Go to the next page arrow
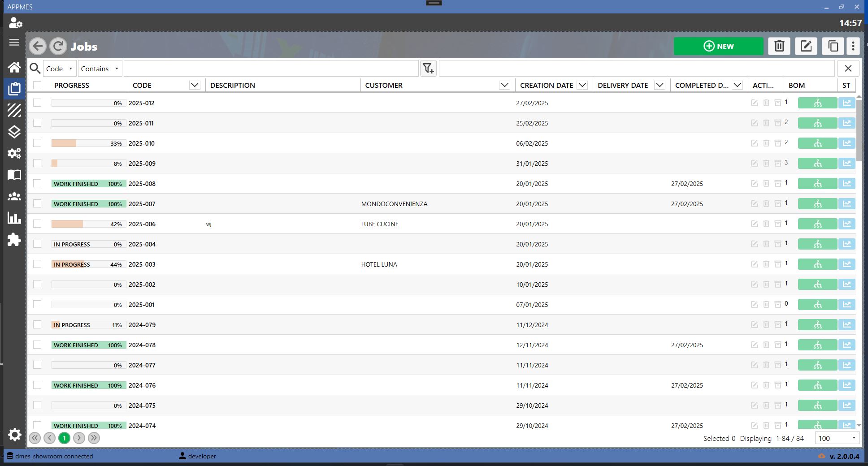Screen dimensions: 868x466 pos(79,438)
